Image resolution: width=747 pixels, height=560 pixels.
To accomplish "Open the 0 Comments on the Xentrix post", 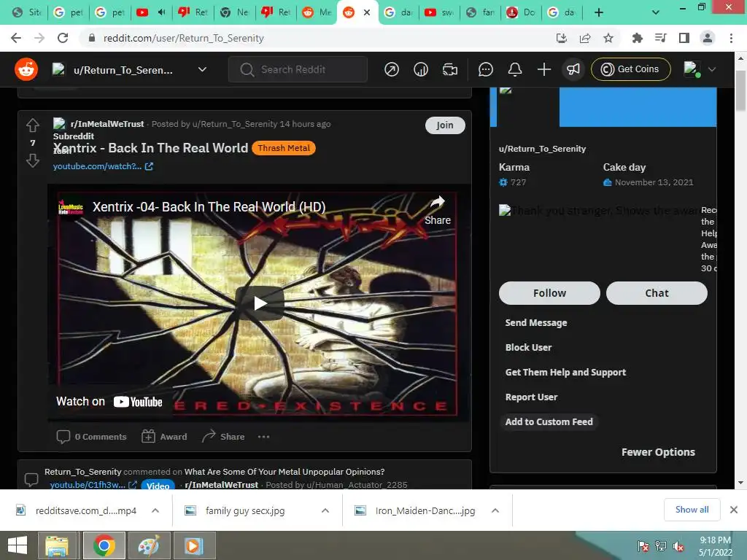I will 91,437.
